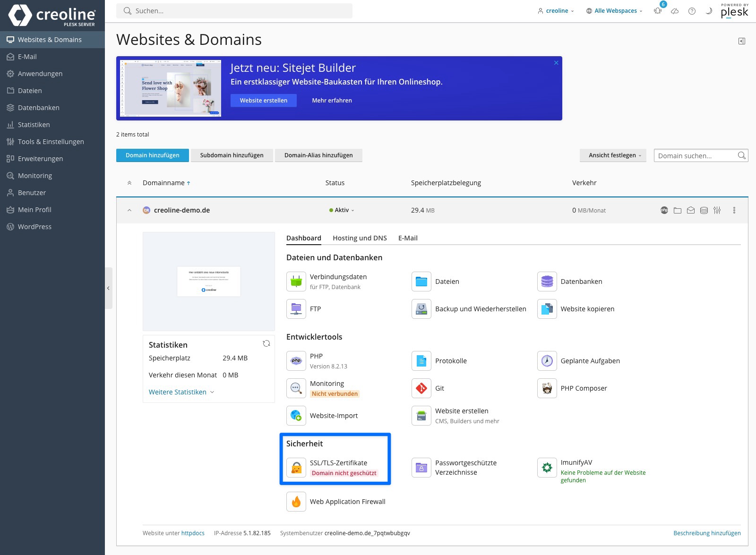Open the Web Application Firewall flame icon

point(296,502)
